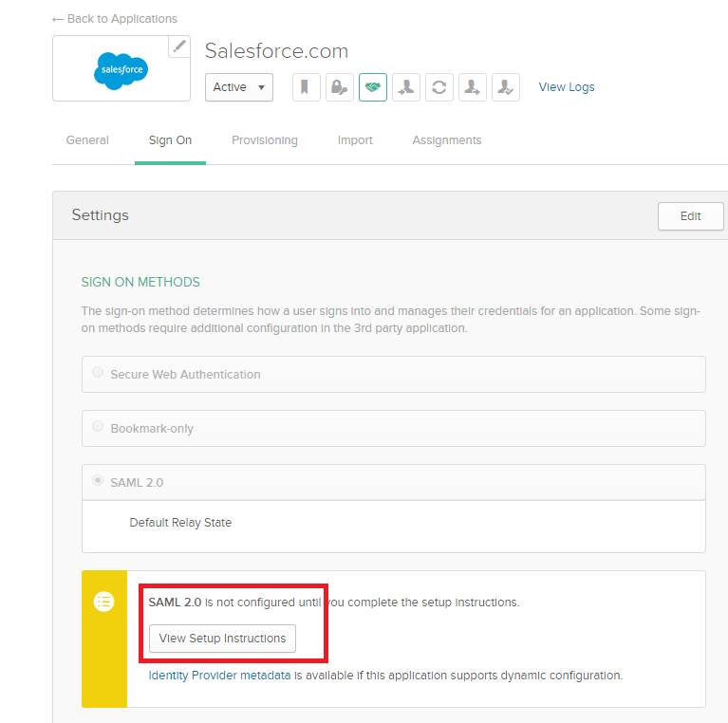
Task: Open the Provisioning tab
Action: pyautogui.click(x=265, y=140)
